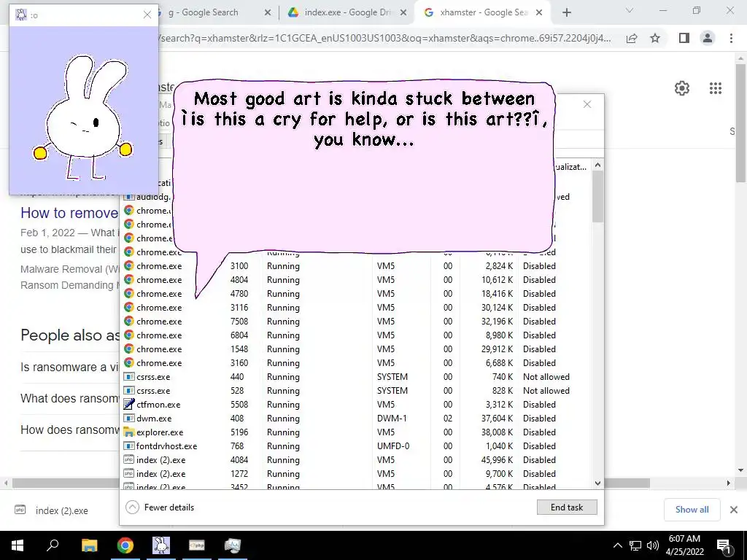
Task: Click the Windows Start button
Action: [x=18, y=545]
